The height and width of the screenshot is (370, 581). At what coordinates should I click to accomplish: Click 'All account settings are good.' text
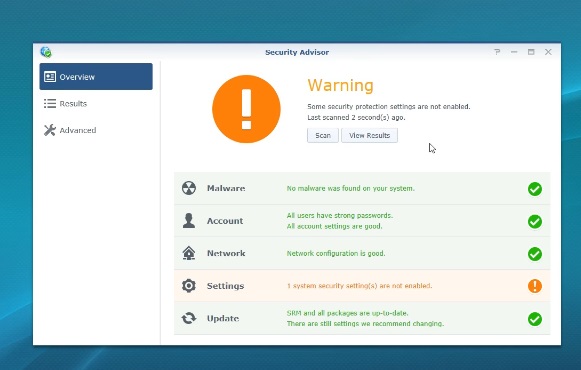pyautogui.click(x=334, y=226)
